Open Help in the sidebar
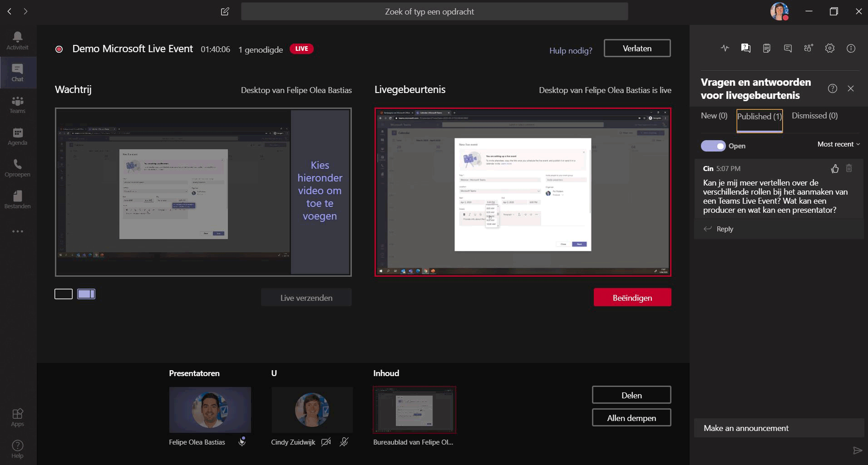Image resolution: width=868 pixels, height=465 pixels. pyautogui.click(x=17, y=449)
